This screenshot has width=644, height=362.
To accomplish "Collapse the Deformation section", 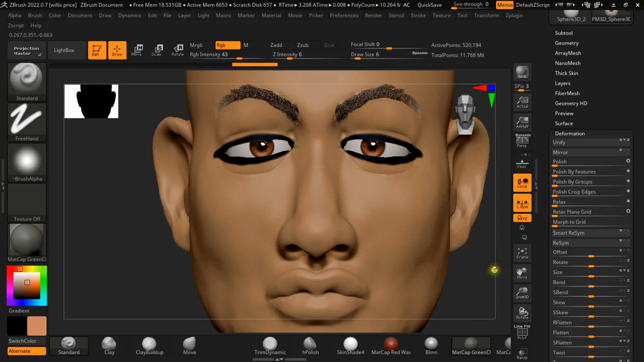I will click(570, 134).
